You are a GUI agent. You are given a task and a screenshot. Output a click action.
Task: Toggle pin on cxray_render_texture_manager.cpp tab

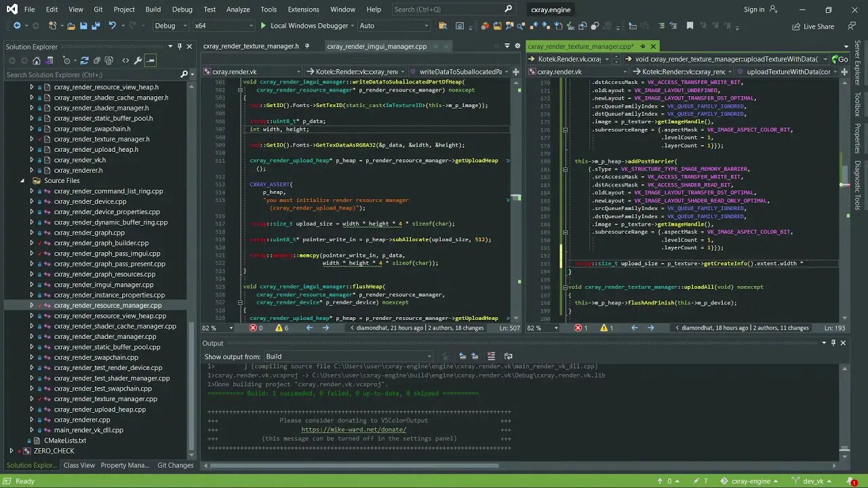pyautogui.click(x=642, y=46)
